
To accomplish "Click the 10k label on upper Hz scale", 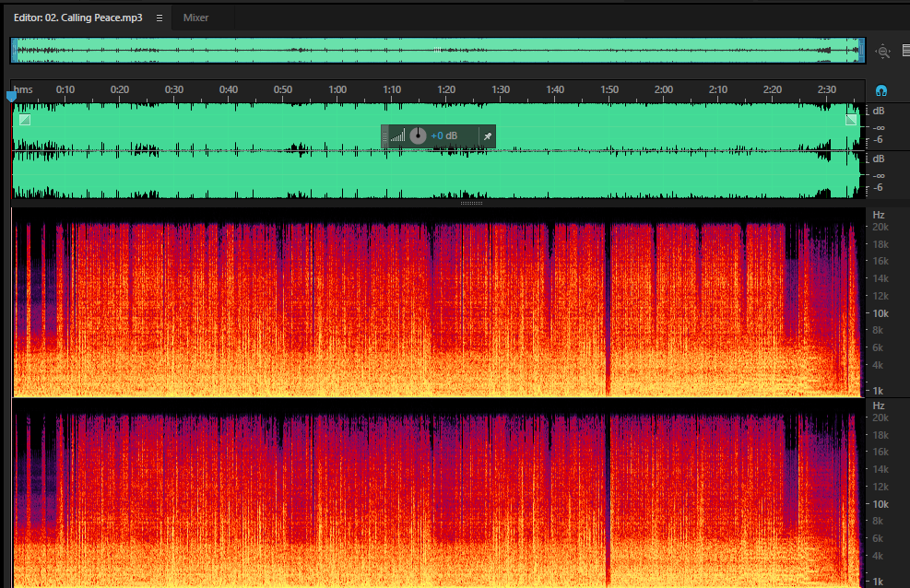I will tap(880, 313).
